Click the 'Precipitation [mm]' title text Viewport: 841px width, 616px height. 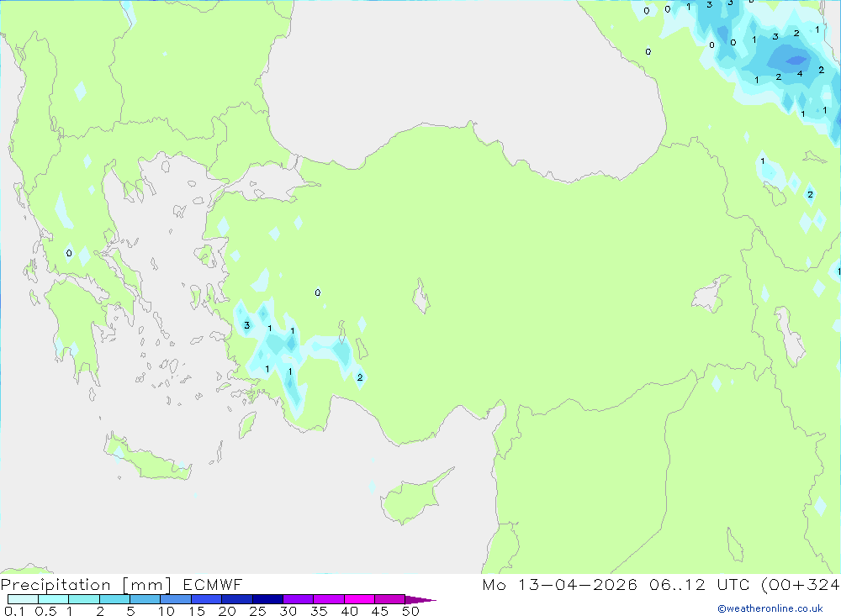click(86, 585)
